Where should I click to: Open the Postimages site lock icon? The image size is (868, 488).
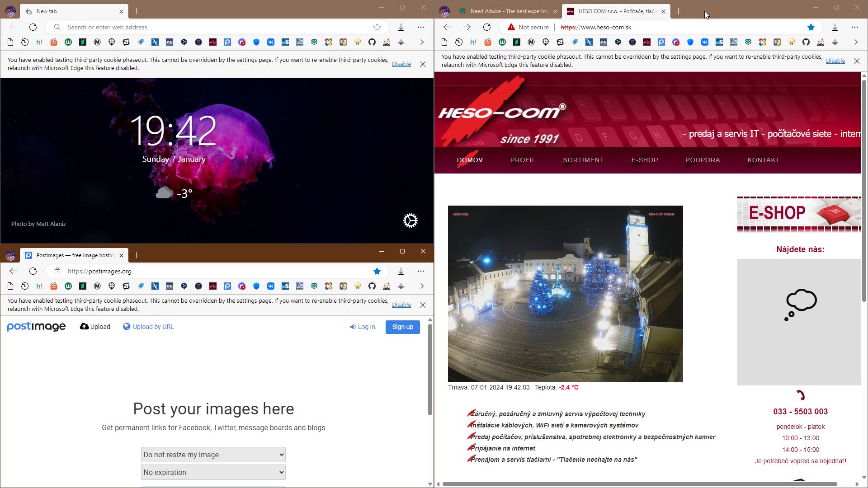(57, 271)
